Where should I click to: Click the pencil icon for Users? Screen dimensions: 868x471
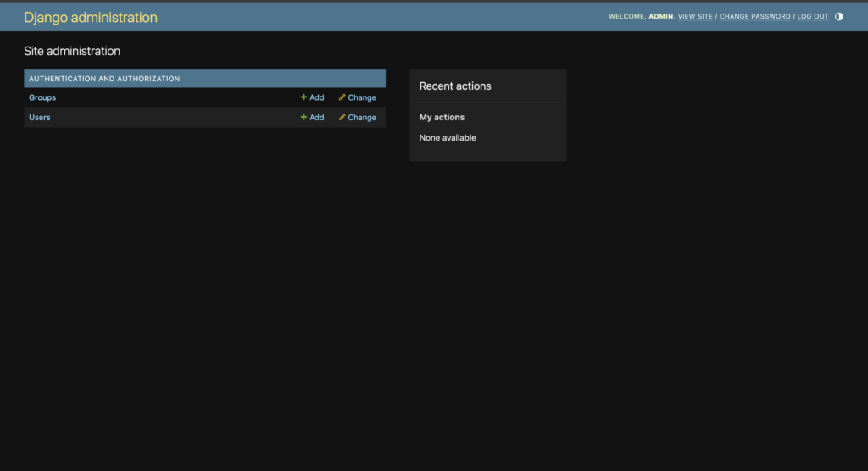342,117
